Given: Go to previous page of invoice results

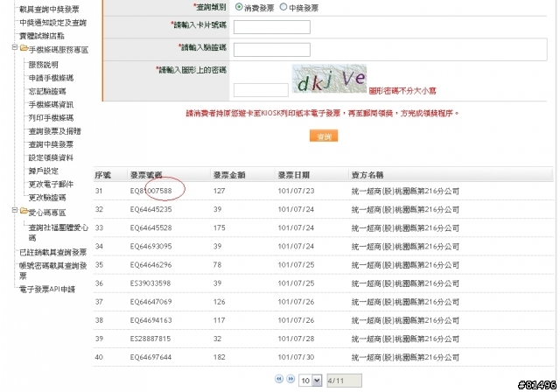Looking at the screenshot, I should click(x=279, y=379).
